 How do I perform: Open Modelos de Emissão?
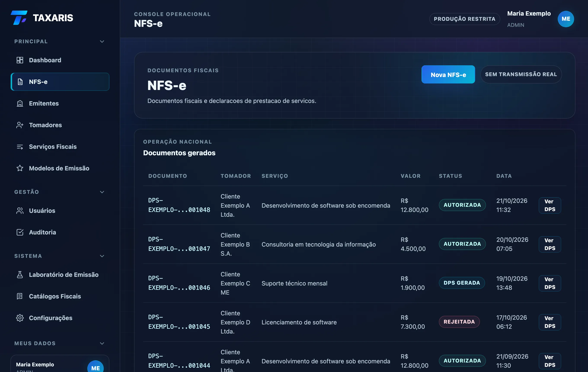pos(60,168)
